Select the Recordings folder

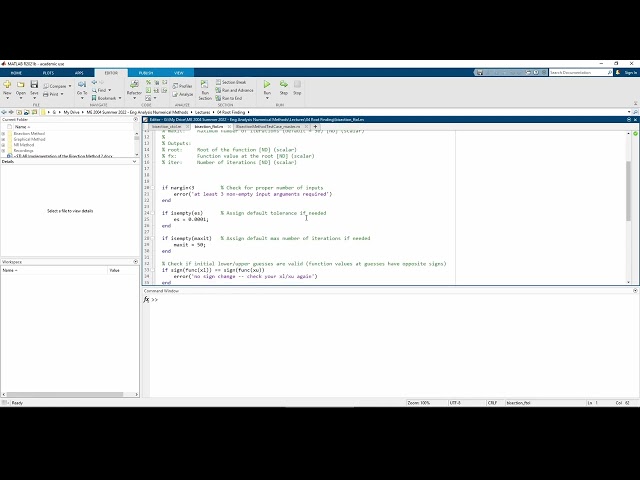pyautogui.click(x=23, y=151)
